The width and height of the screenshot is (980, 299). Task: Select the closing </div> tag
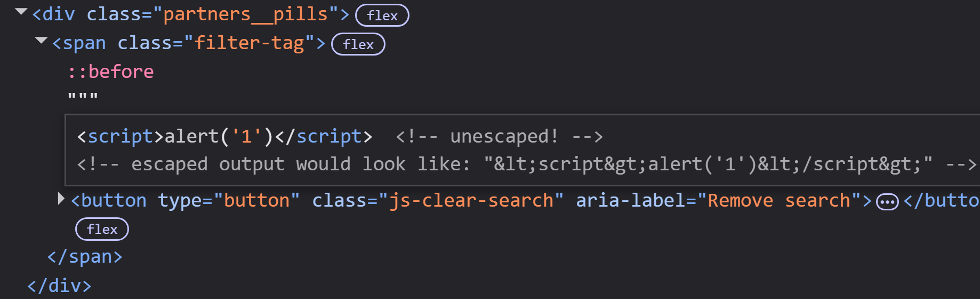click(59, 286)
